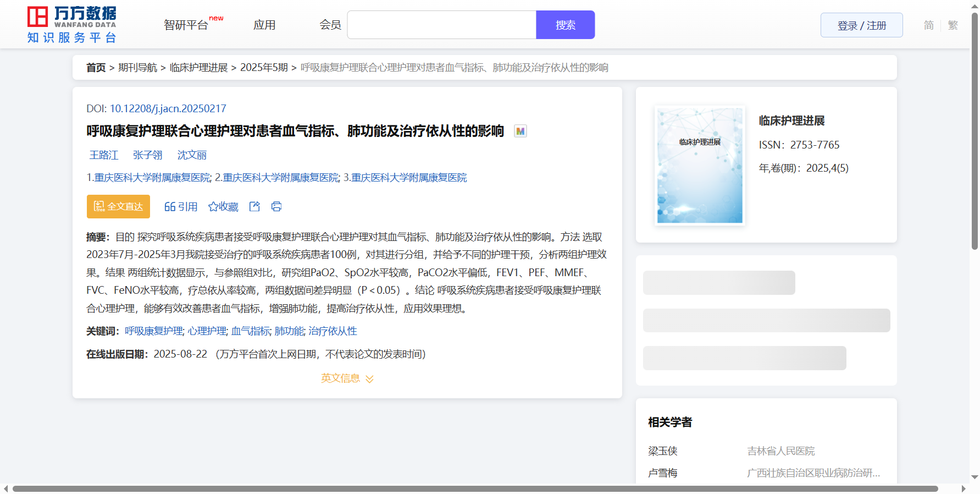Click the scroll down arrow
Viewport: 980px width, 494px height.
pyautogui.click(x=975, y=477)
